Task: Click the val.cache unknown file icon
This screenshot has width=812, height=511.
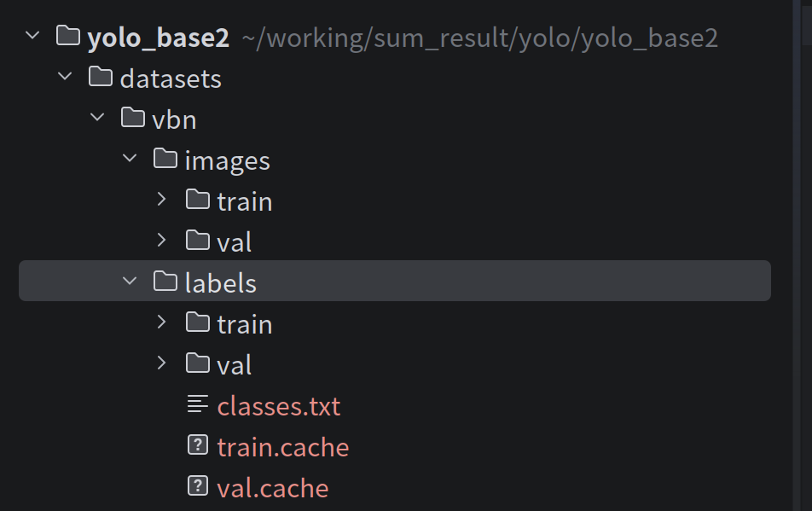Action: pos(198,486)
